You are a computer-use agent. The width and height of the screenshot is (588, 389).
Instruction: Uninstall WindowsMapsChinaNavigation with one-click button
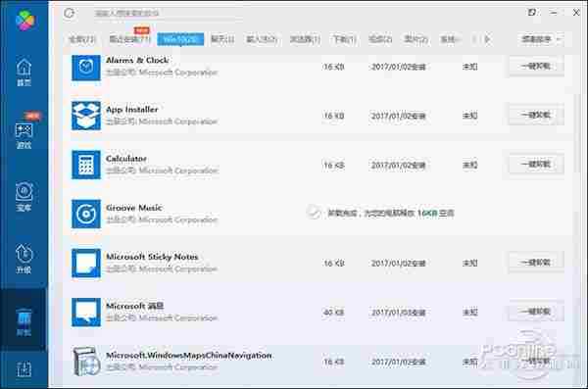536,361
